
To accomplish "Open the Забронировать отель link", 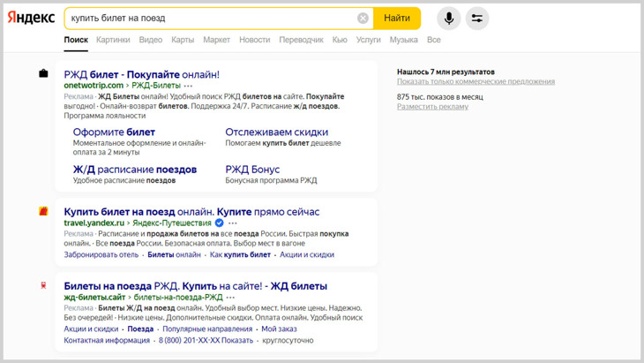I will pos(101,254).
